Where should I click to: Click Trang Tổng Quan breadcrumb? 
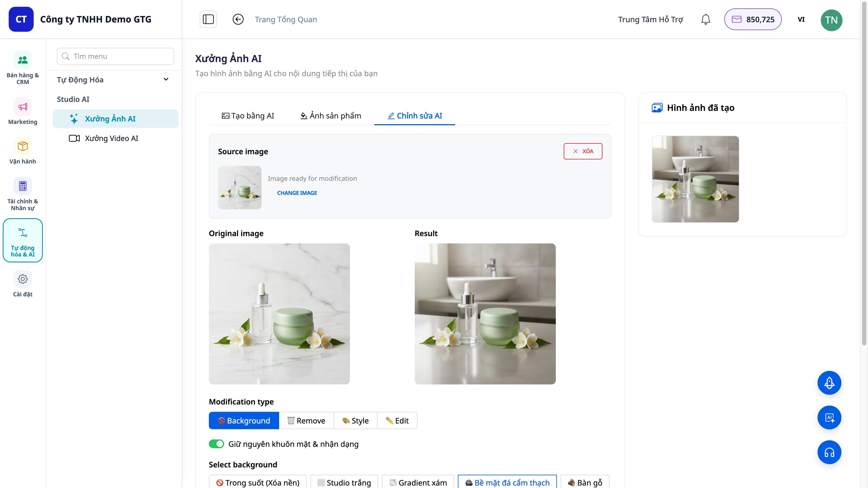286,20
